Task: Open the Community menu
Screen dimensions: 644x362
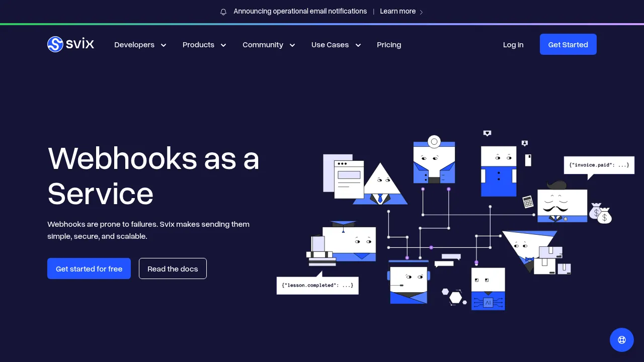Action: [269, 45]
